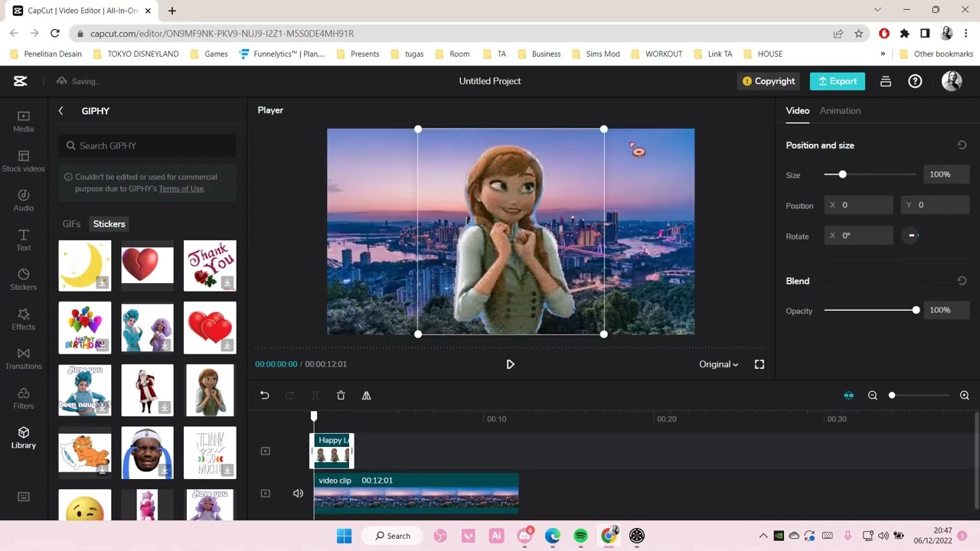980x551 pixels.
Task: Open Stock videos panel
Action: click(24, 161)
